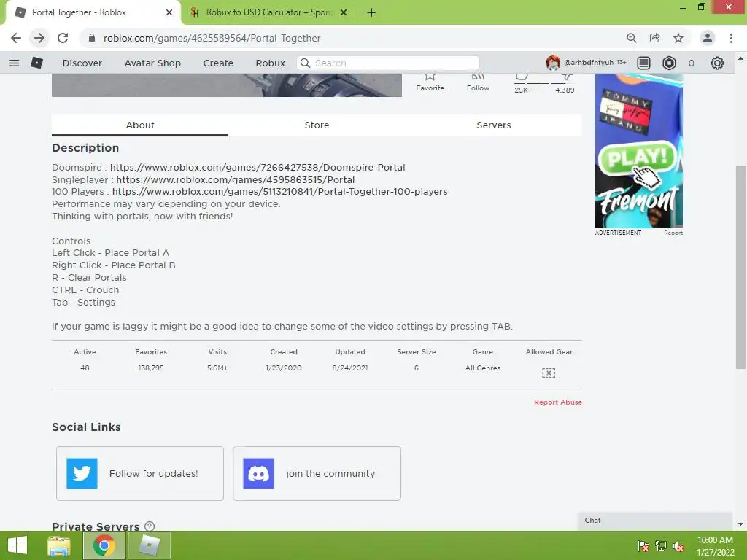
Task: Click the created date 1/23/2020
Action: tap(284, 368)
